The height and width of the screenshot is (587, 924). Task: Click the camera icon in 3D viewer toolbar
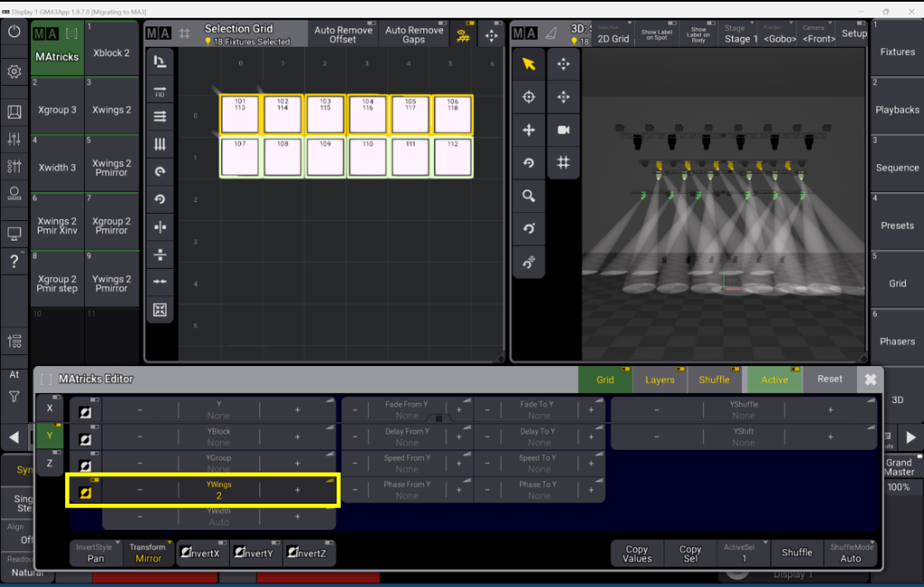[x=563, y=130]
